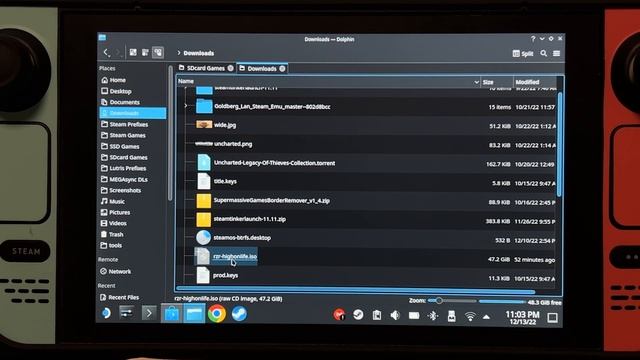The width and height of the screenshot is (640, 360).
Task: Click the Split view button
Action: [523, 53]
